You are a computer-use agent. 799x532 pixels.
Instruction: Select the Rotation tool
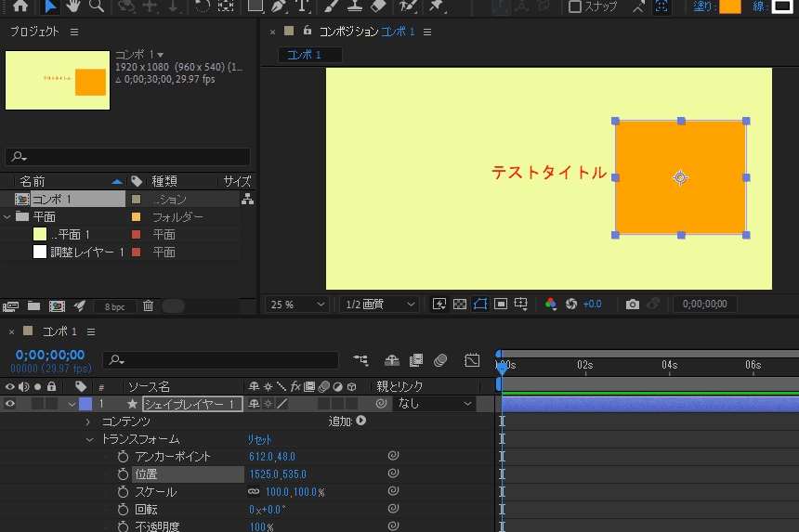pyautogui.click(x=203, y=6)
